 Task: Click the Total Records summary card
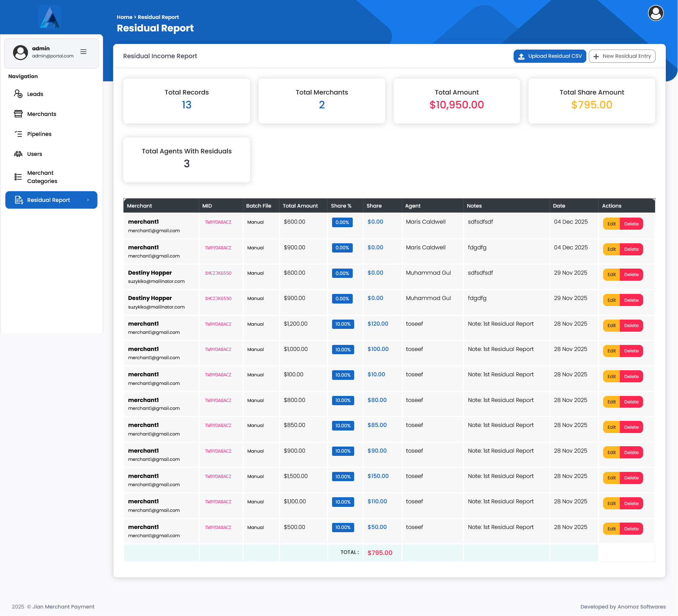click(x=187, y=101)
